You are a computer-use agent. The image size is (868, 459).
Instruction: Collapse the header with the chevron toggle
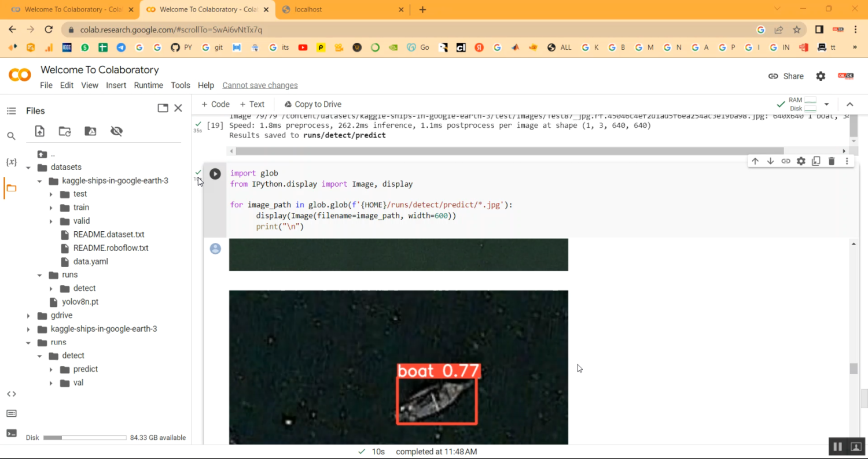tap(850, 104)
